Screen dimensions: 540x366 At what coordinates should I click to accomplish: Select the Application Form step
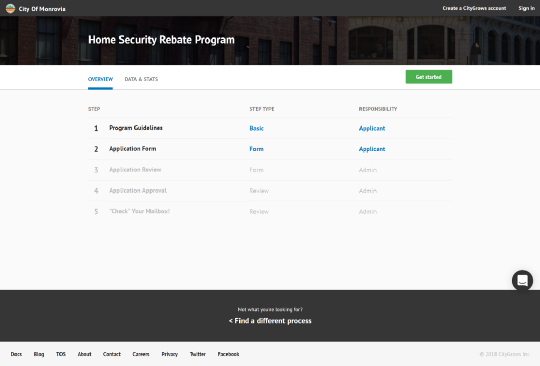pos(133,149)
